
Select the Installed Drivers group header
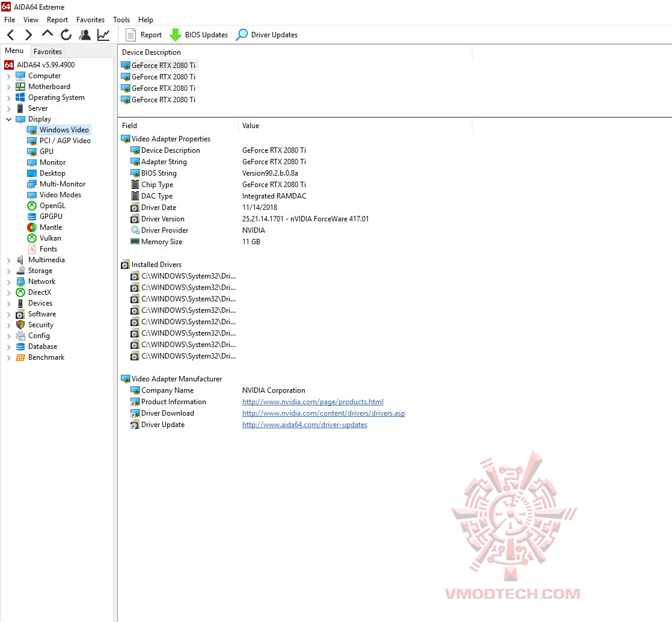[151, 265]
